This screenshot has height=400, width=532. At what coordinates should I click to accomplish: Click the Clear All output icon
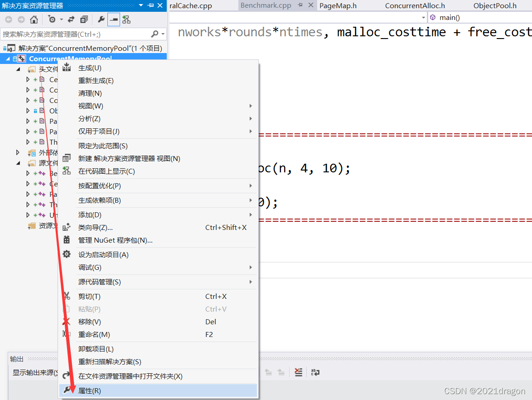pos(298,372)
